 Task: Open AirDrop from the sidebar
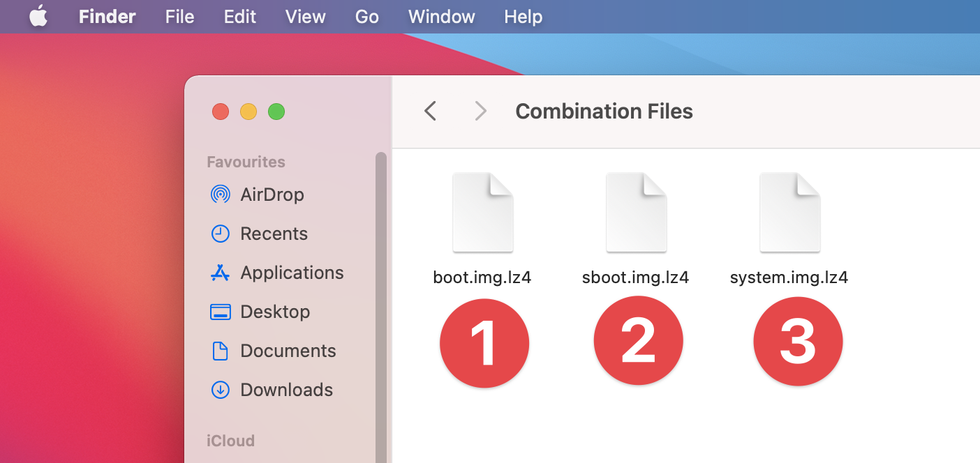[x=272, y=195]
